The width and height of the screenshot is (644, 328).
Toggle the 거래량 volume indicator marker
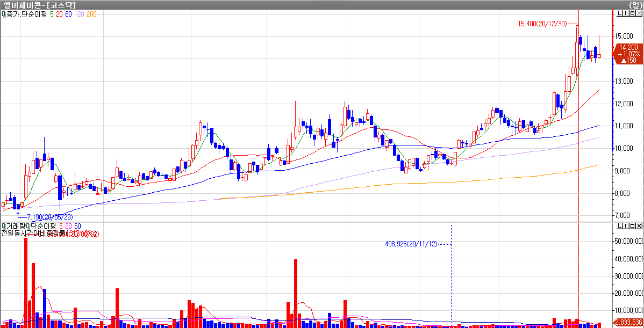point(4,227)
